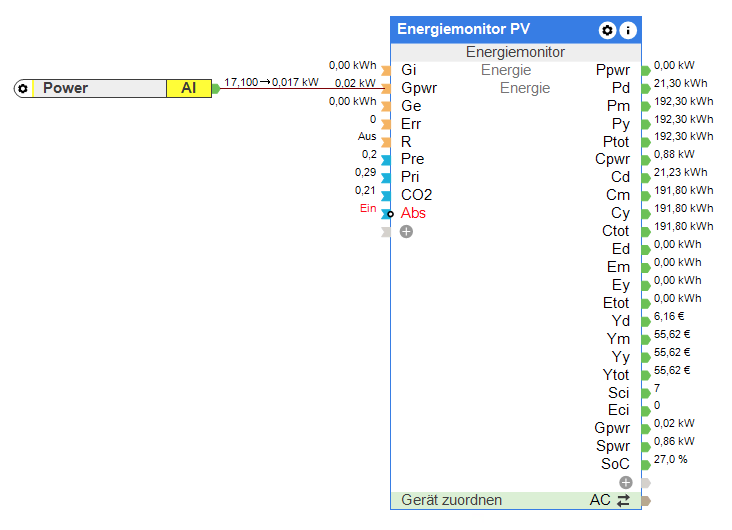Click the 21,30 kWh Pd value

coord(680,84)
